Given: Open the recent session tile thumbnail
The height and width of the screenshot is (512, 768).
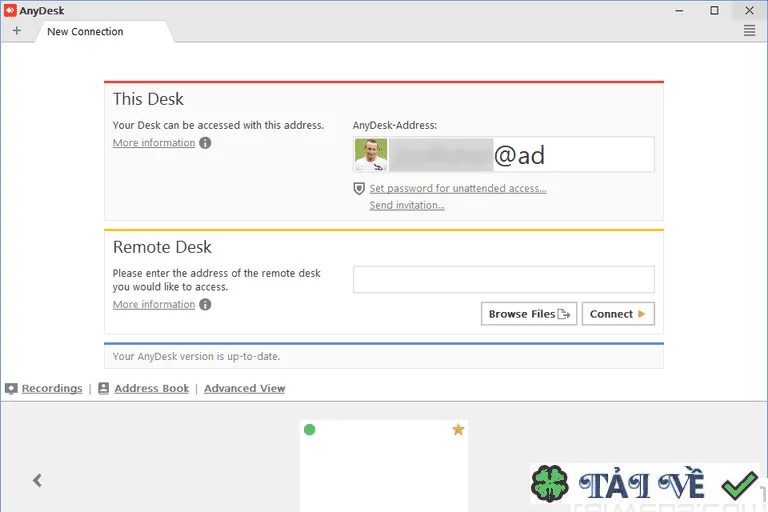Looking at the screenshot, I should tap(384, 466).
